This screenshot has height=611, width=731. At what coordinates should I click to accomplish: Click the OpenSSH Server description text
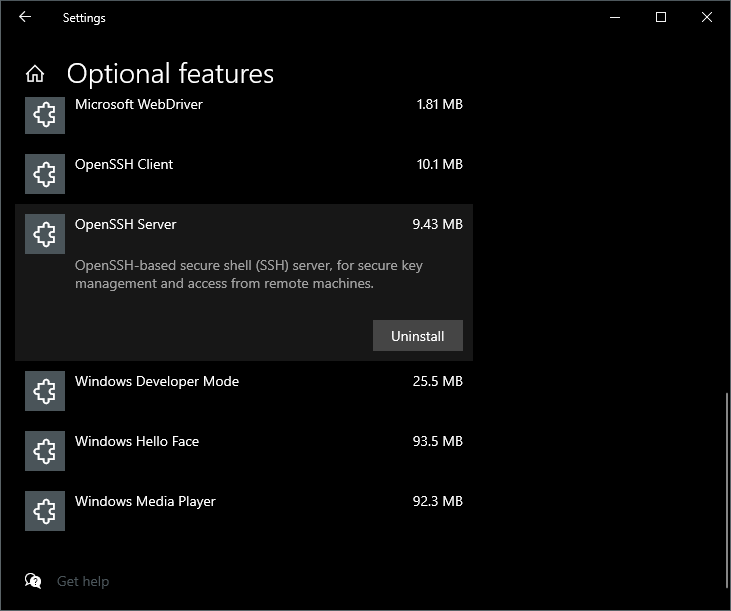tap(248, 274)
